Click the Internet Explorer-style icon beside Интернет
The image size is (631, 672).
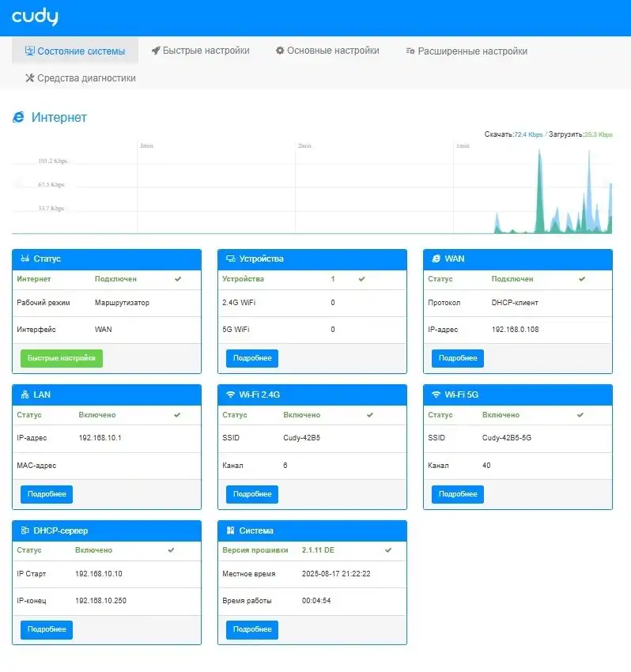pos(18,118)
